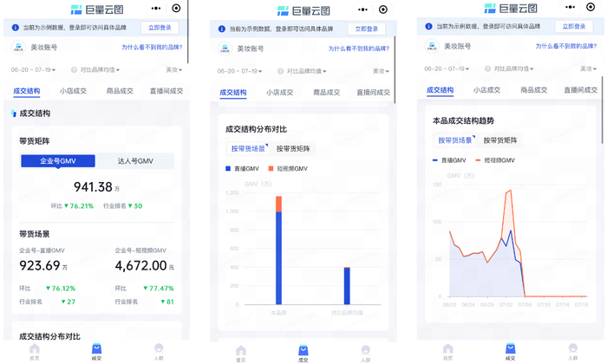Switch to 直播间成交 tab in left panel

click(x=166, y=91)
